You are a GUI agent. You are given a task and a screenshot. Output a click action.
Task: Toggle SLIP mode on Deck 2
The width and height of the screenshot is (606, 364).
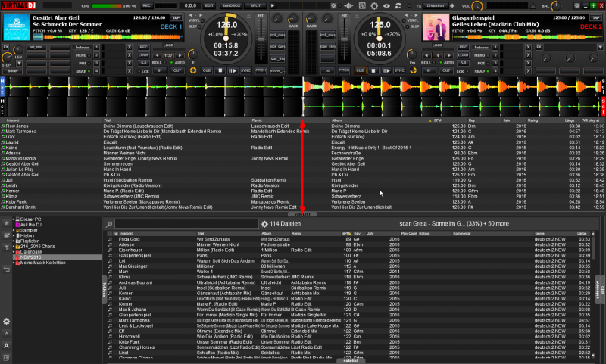(x=412, y=26)
